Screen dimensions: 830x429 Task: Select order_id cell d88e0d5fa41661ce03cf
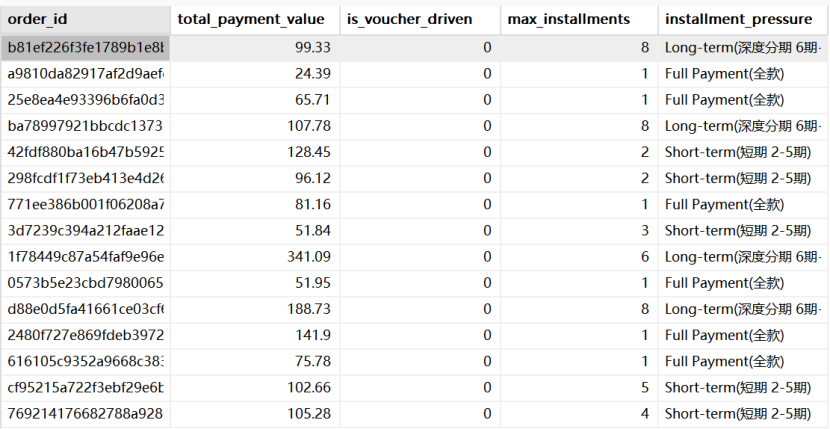pyautogui.click(x=85, y=309)
